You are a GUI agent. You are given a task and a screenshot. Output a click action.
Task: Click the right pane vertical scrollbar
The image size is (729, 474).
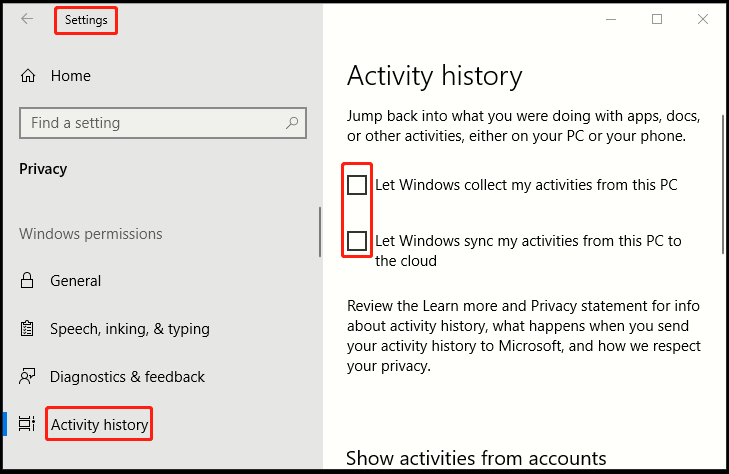point(723,184)
